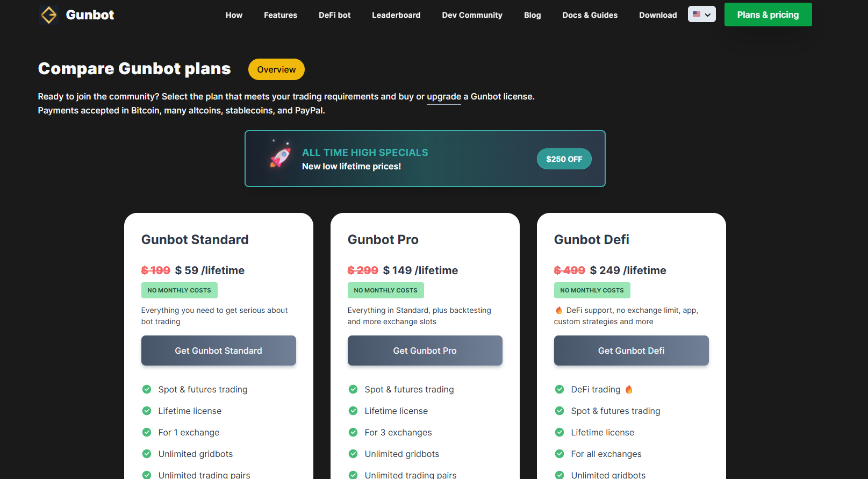Open Dev Community nav item
Image resolution: width=868 pixels, height=479 pixels.
[x=472, y=15]
